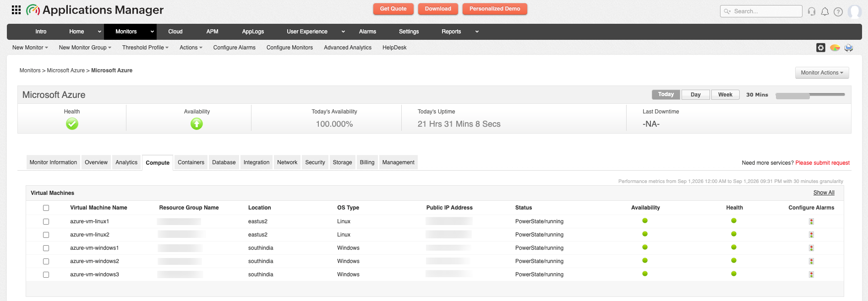The height and width of the screenshot is (301, 868).
Task: Open the APM menu item
Action: coord(212,32)
